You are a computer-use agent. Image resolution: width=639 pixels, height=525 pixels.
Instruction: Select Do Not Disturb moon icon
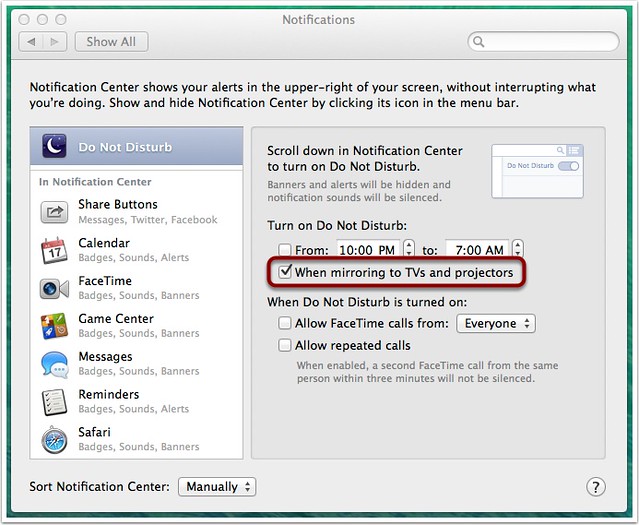(54, 146)
